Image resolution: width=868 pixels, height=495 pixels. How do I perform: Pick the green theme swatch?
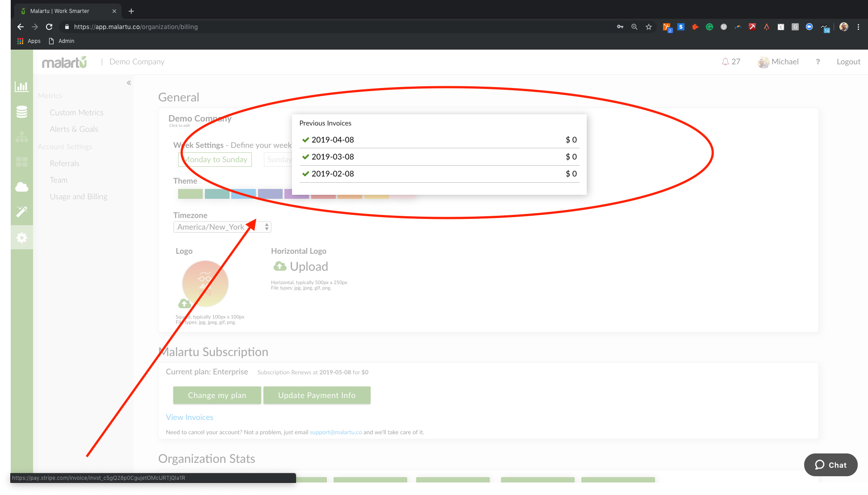[x=190, y=194]
